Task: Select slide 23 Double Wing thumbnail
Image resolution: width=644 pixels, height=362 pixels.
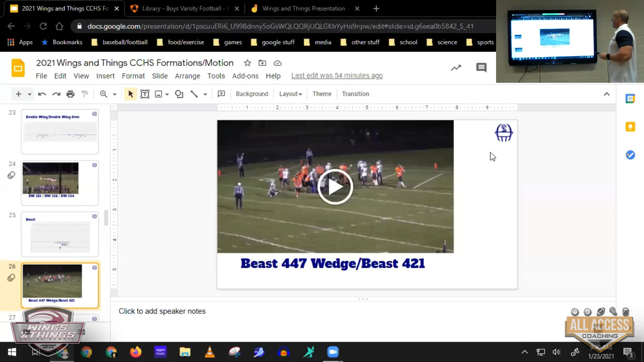Action: pyautogui.click(x=60, y=132)
